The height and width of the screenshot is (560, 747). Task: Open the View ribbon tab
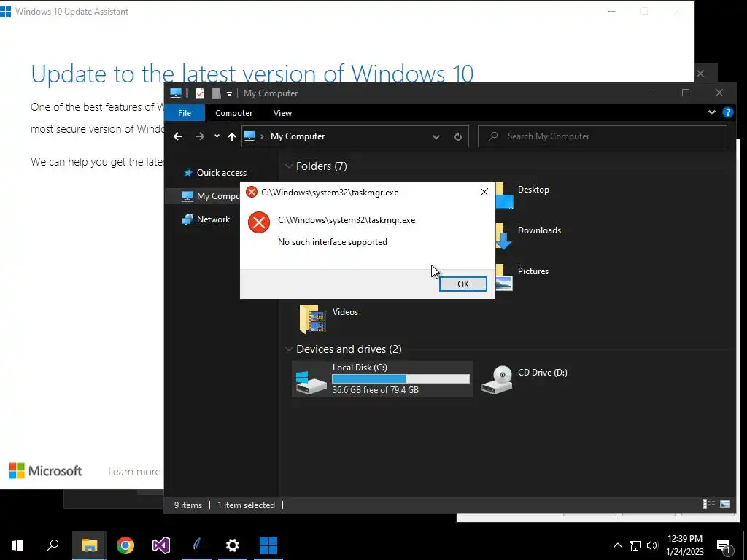(x=282, y=113)
